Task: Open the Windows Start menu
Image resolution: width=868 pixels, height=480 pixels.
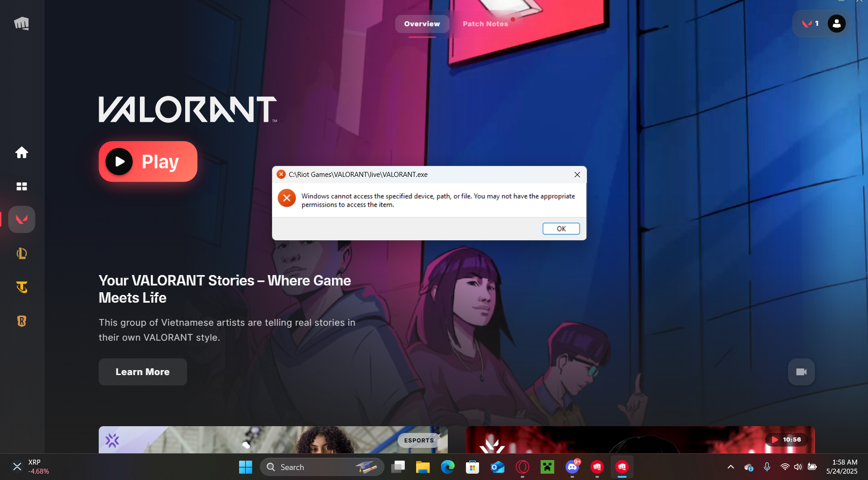Action: click(245, 467)
